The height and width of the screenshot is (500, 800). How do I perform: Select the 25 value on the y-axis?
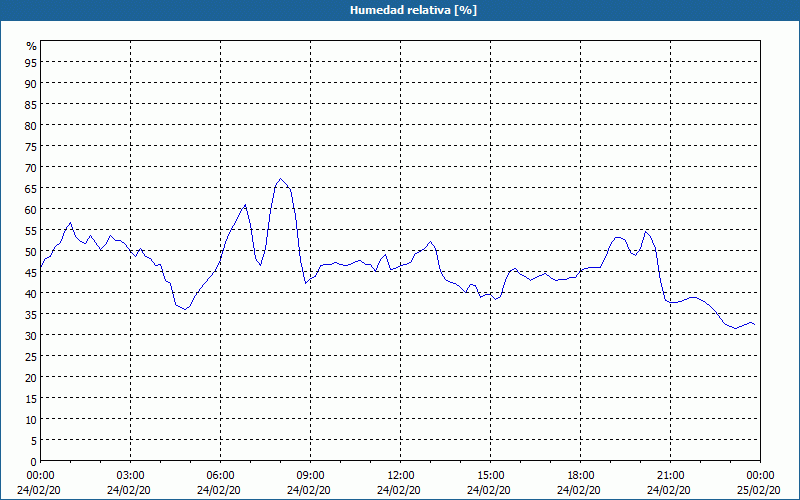[31, 356]
